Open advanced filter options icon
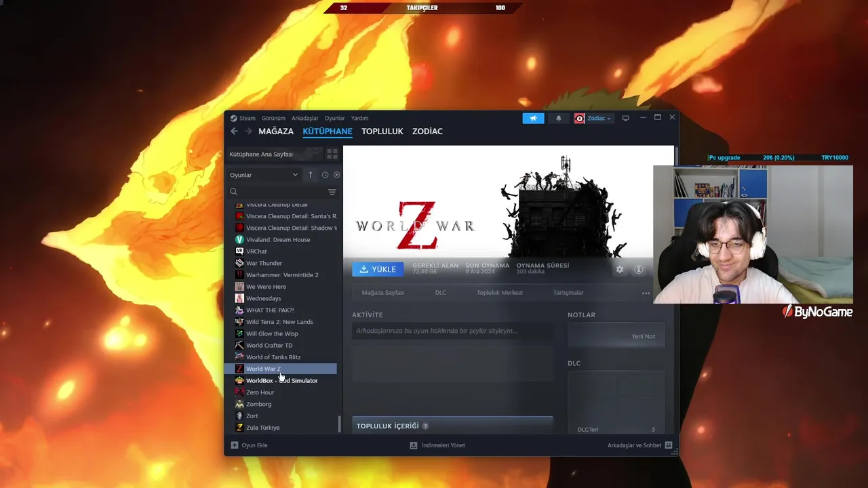Image resolution: width=868 pixels, height=488 pixels. (x=332, y=192)
